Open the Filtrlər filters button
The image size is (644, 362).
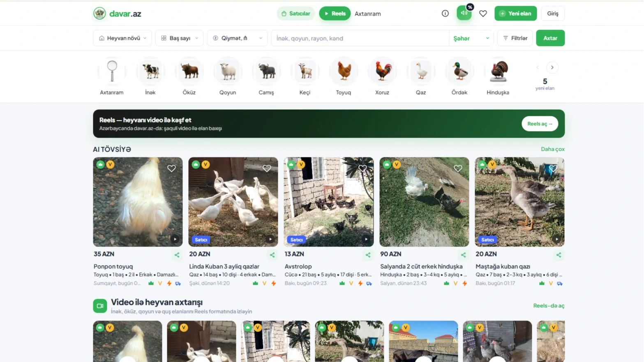[x=515, y=38]
